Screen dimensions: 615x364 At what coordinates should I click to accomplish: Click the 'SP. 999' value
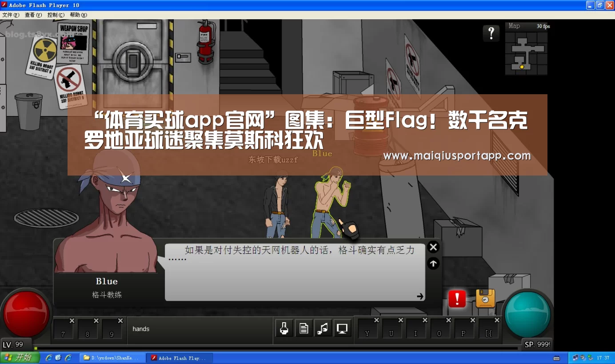[x=538, y=344]
